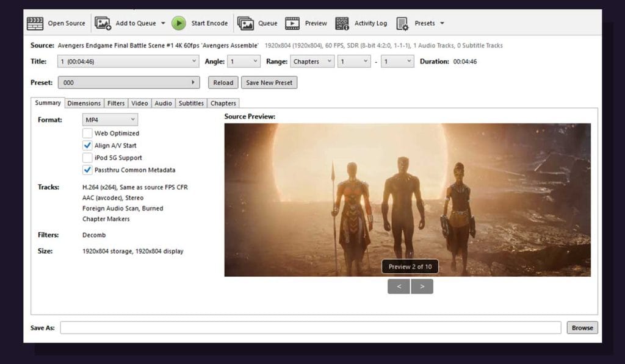Open the Range type dropdown set to Chapters
The width and height of the screenshot is (625, 364).
pos(312,62)
